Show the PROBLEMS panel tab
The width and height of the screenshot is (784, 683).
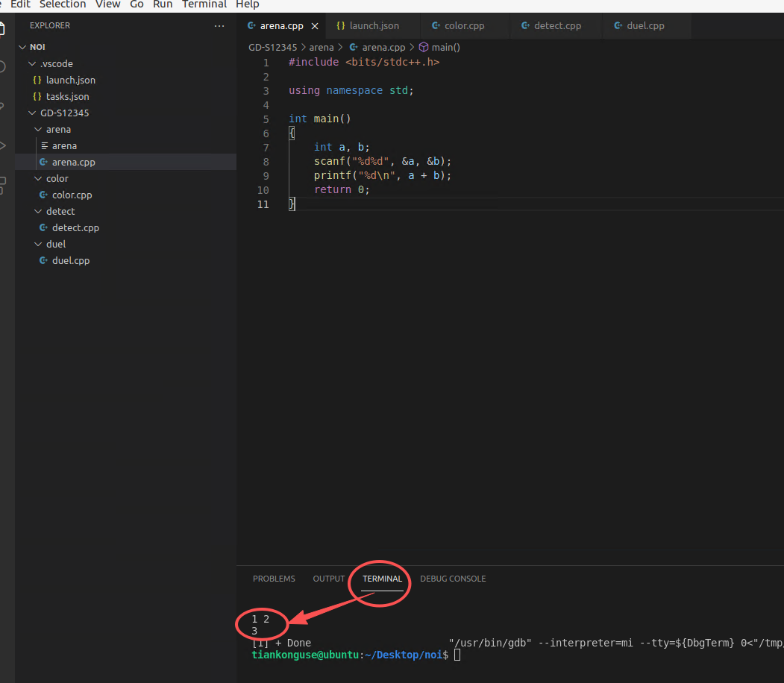[274, 579]
